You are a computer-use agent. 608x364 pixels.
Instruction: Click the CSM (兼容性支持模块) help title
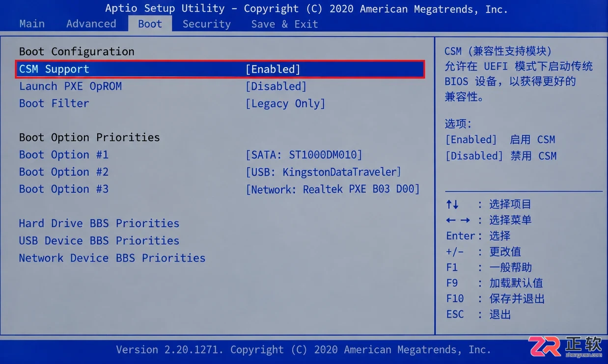coord(498,51)
